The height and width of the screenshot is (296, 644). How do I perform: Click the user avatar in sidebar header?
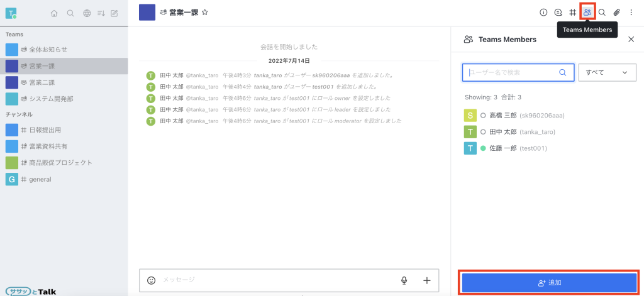pyautogui.click(x=11, y=13)
